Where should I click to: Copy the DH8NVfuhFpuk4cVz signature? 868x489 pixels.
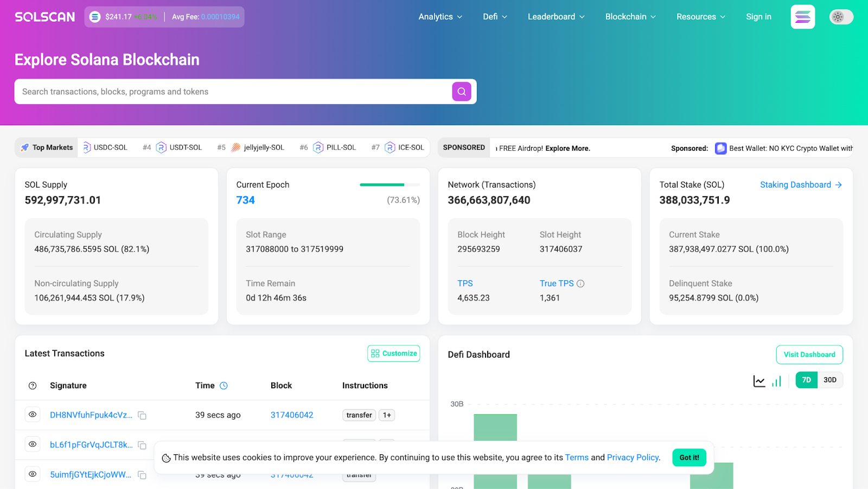(142, 415)
